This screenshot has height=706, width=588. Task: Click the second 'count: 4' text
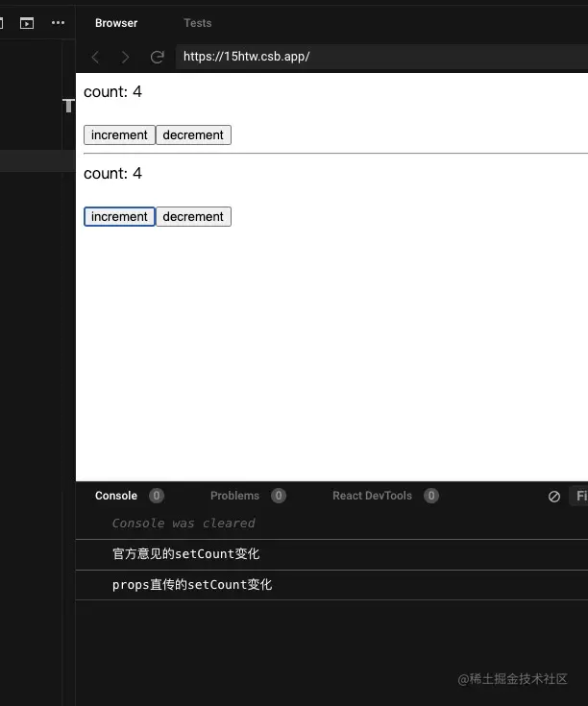pyautogui.click(x=112, y=173)
